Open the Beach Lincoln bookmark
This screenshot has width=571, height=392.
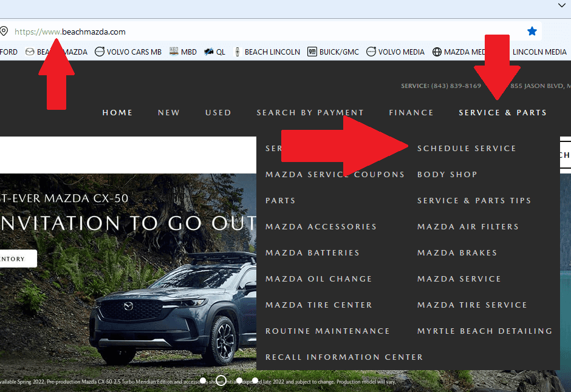tap(267, 52)
